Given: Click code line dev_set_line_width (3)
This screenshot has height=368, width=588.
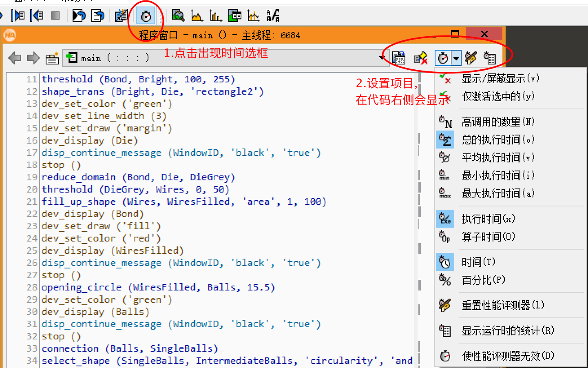Looking at the screenshot, I should tap(104, 116).
